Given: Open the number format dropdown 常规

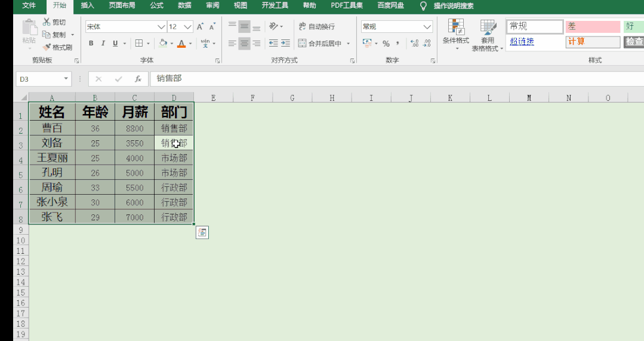Looking at the screenshot, I should 427,27.
